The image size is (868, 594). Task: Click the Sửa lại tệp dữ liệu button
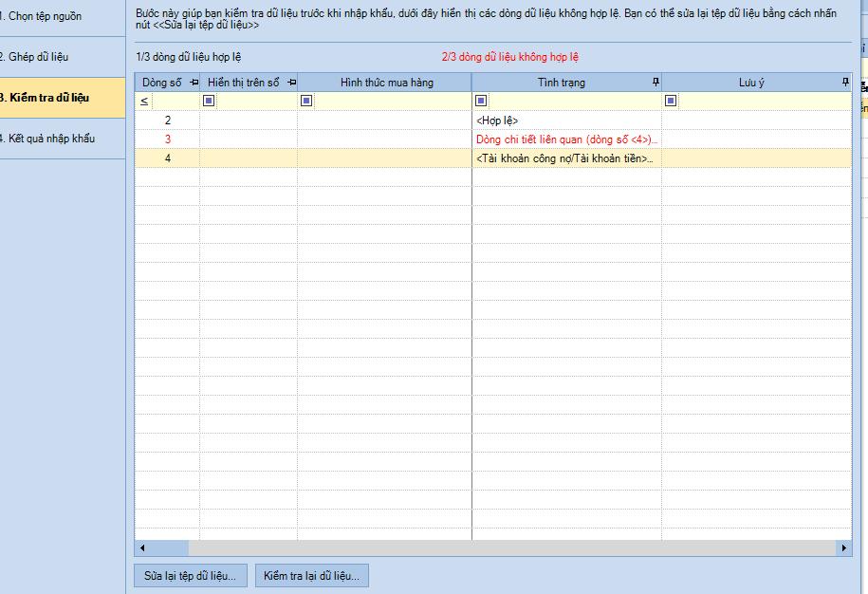191,576
